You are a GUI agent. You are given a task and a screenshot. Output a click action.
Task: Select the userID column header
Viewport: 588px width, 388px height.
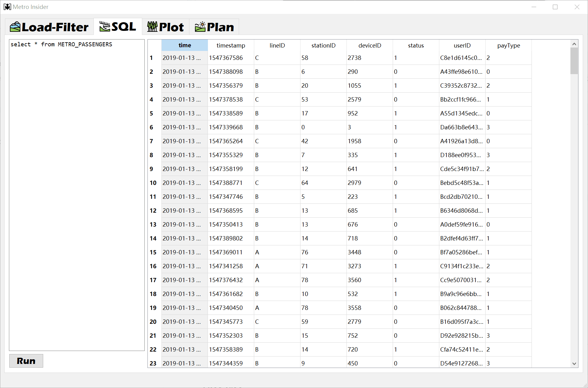pos(462,45)
